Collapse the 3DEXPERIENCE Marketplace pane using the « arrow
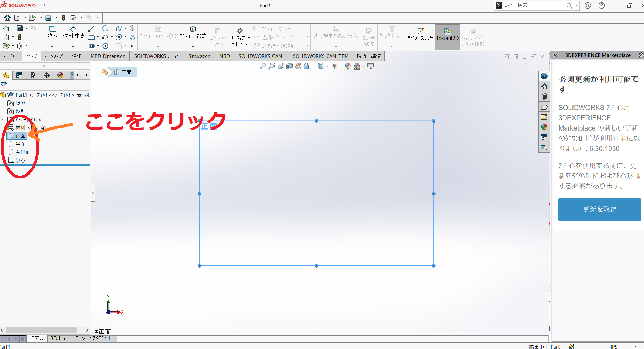 [x=555, y=55]
